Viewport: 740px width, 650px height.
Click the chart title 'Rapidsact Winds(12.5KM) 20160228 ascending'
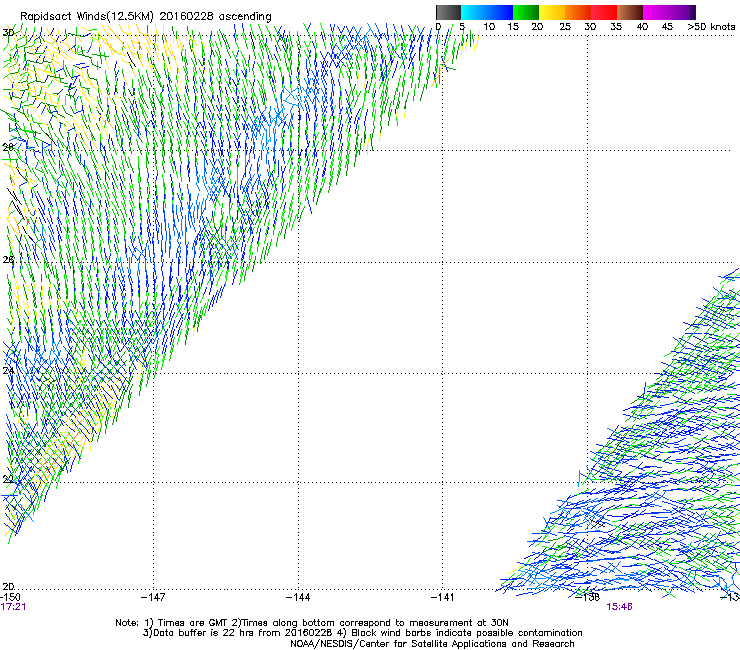coord(146,17)
